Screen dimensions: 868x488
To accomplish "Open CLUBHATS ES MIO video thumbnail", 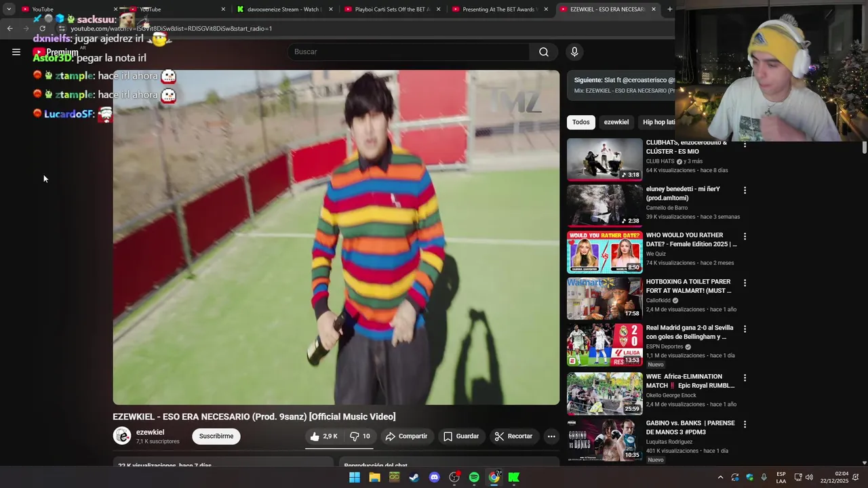I will pos(605,160).
